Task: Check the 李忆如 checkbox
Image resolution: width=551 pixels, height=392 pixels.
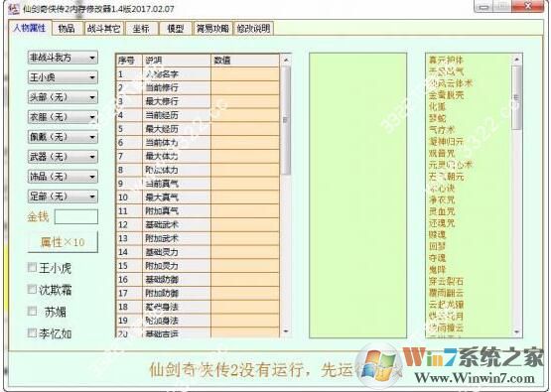Action: tap(32, 332)
